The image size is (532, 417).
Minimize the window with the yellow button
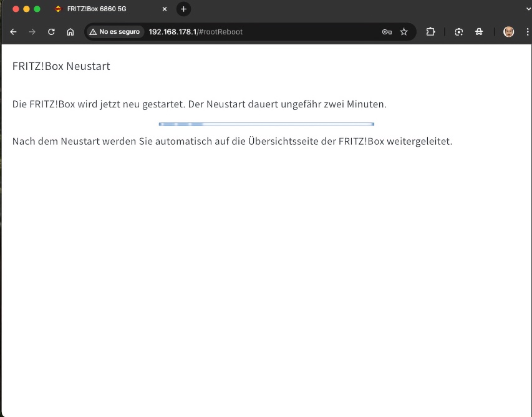26,9
